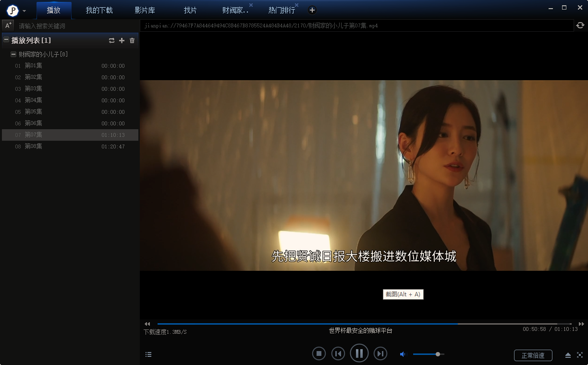Pause the video

coord(359,353)
